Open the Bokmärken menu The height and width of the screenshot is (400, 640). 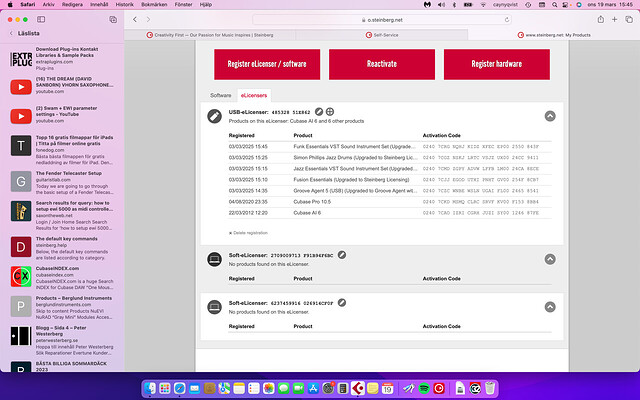(x=154, y=4)
